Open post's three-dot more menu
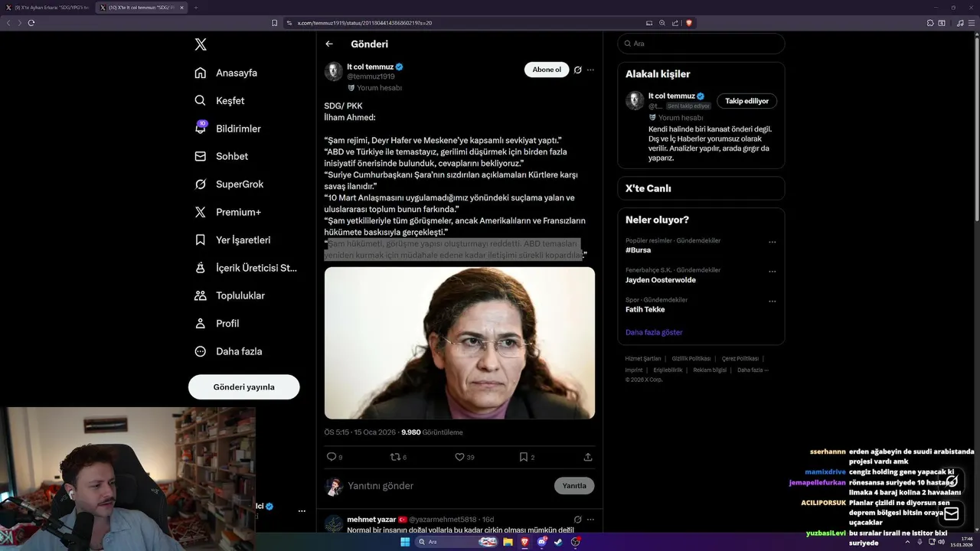Screen dimensions: 980x551 click(x=590, y=70)
